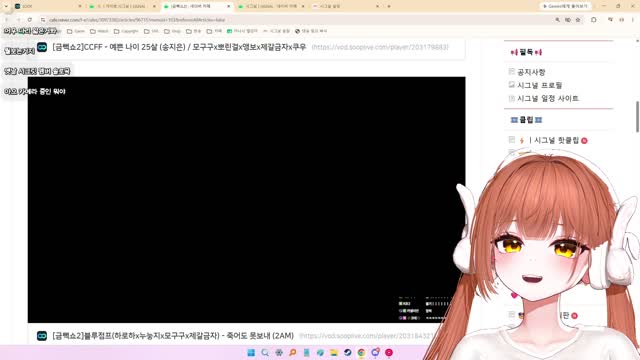The width and height of the screenshot is (640, 360).
Task: Open the 시그널 프로필 board link
Action: click(540, 85)
